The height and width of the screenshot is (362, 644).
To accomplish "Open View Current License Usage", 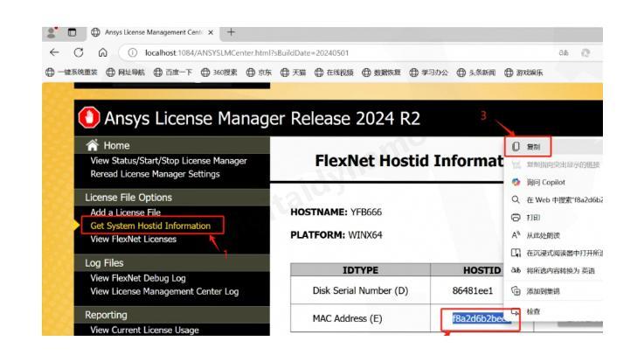I will point(144,330).
